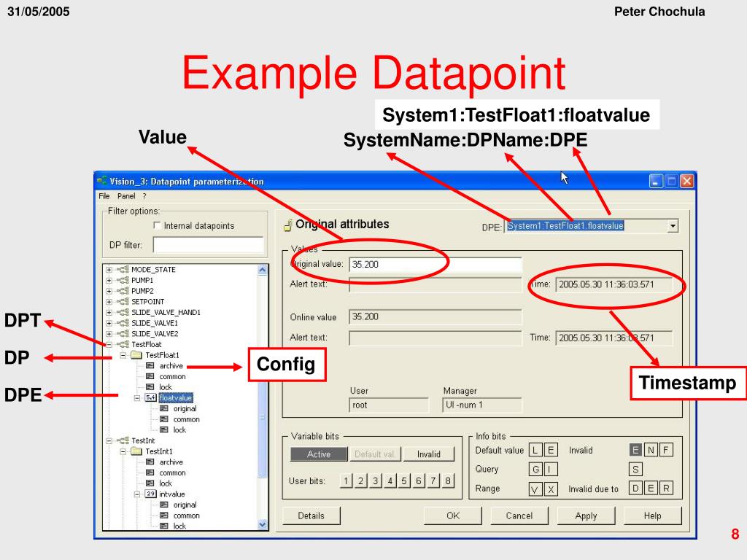Viewport: 747px width, 560px height.
Task: Click the TestFloat datapoint type icon
Action: (123, 344)
